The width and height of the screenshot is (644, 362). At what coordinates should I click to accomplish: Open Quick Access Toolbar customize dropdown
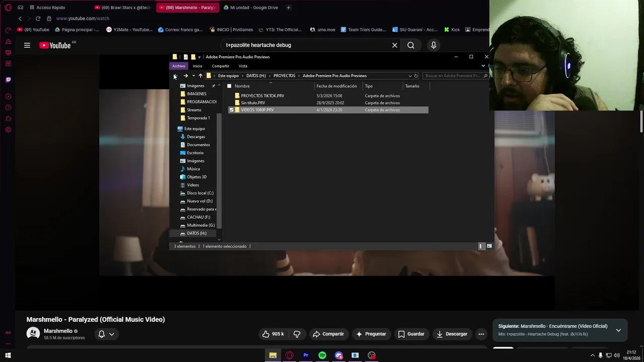point(199,57)
